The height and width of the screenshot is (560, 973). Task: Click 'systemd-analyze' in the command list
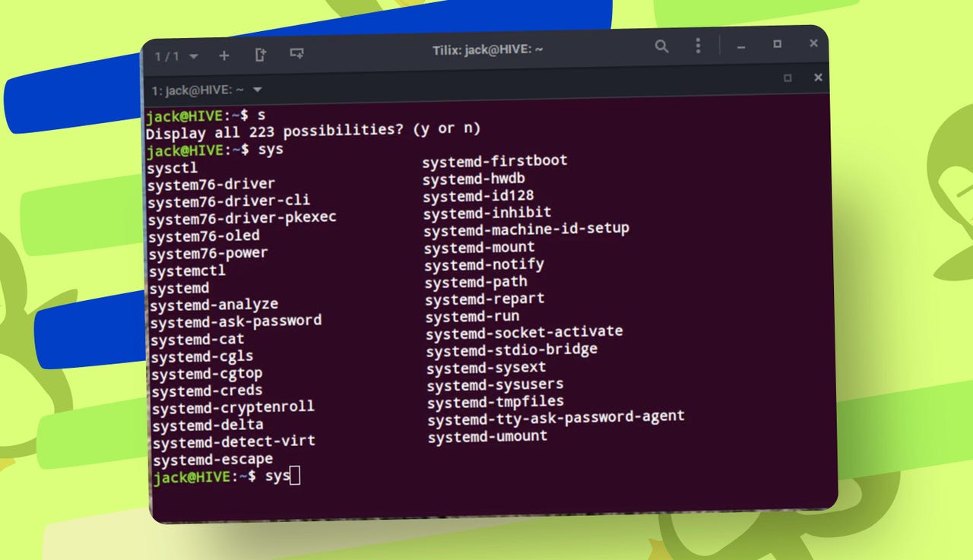click(215, 305)
